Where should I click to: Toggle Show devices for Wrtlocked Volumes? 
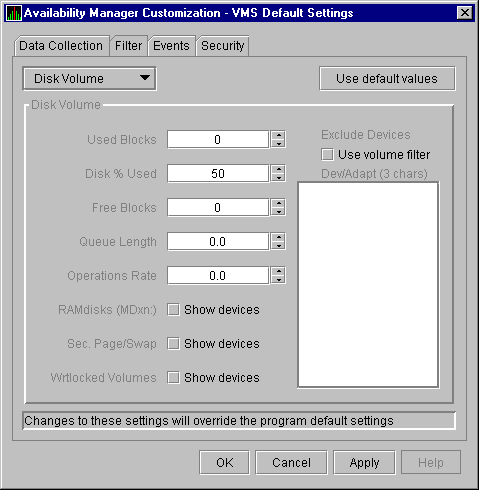[173, 378]
